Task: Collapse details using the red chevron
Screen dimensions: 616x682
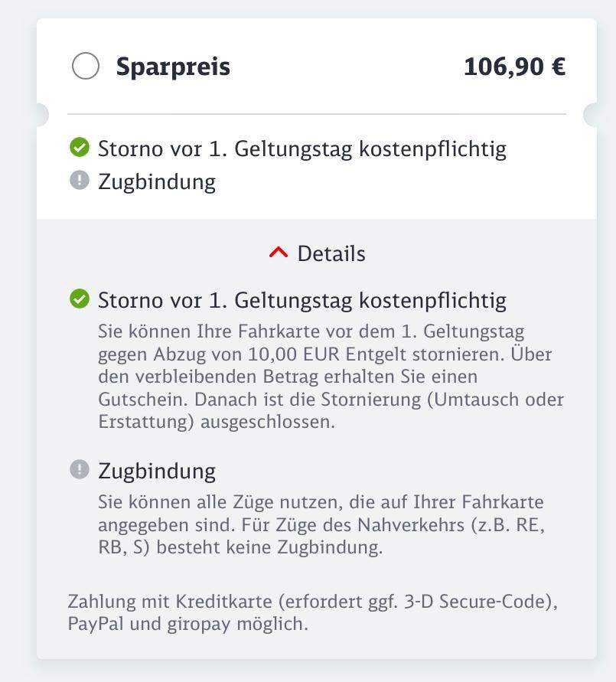Action: (x=279, y=253)
